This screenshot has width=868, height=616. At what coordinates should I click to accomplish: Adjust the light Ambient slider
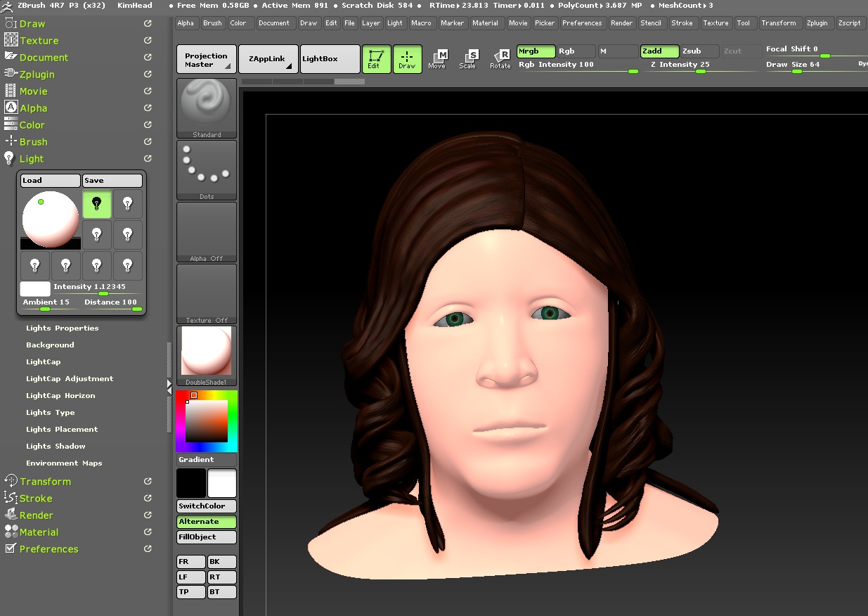pyautogui.click(x=50, y=304)
